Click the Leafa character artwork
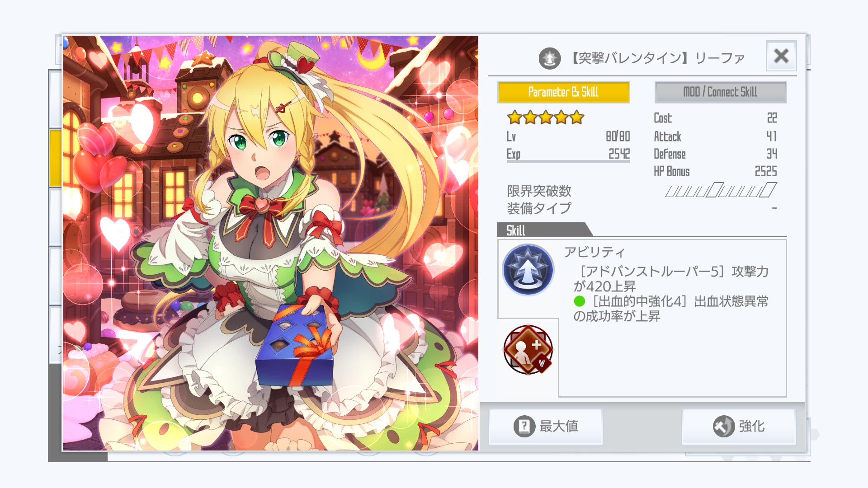The image size is (868, 488). (270, 243)
